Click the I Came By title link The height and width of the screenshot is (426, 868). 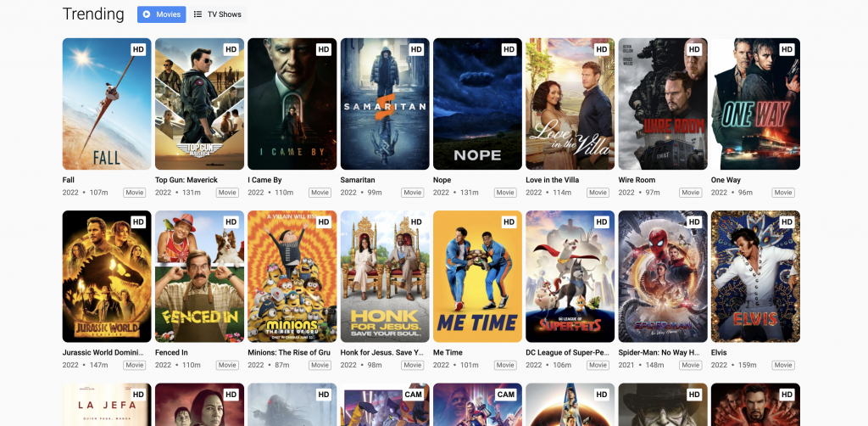(x=264, y=180)
